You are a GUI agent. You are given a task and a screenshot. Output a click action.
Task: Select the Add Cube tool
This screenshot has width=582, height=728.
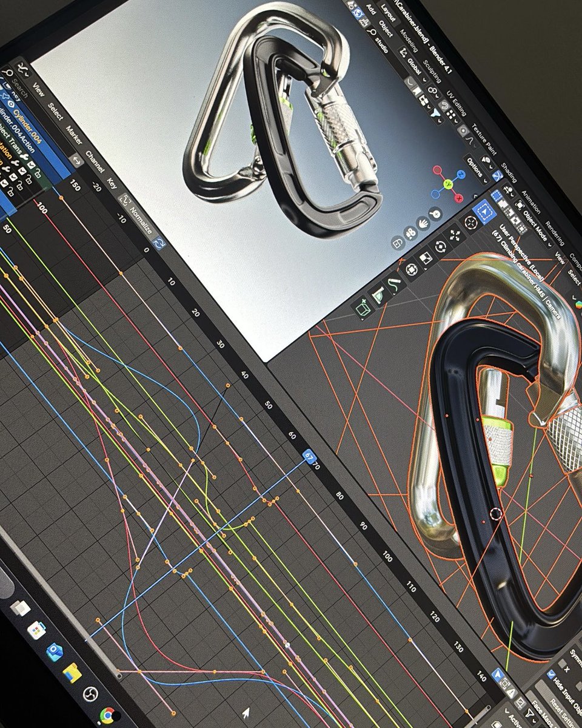[x=362, y=308]
